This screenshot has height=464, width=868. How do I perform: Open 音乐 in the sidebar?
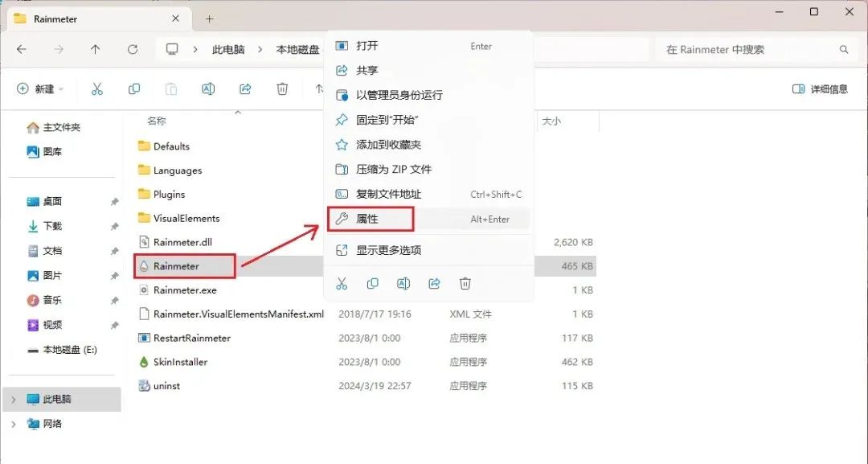click(45, 300)
